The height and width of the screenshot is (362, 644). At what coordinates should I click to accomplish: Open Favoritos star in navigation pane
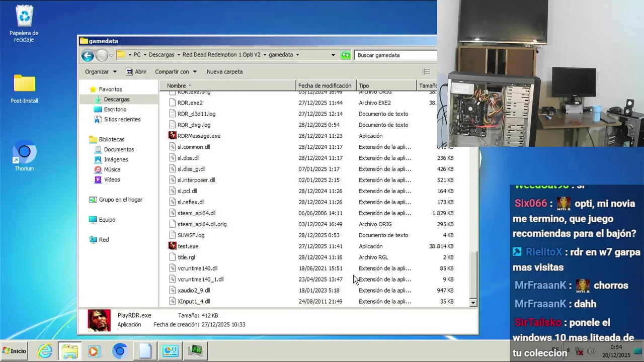(93, 89)
